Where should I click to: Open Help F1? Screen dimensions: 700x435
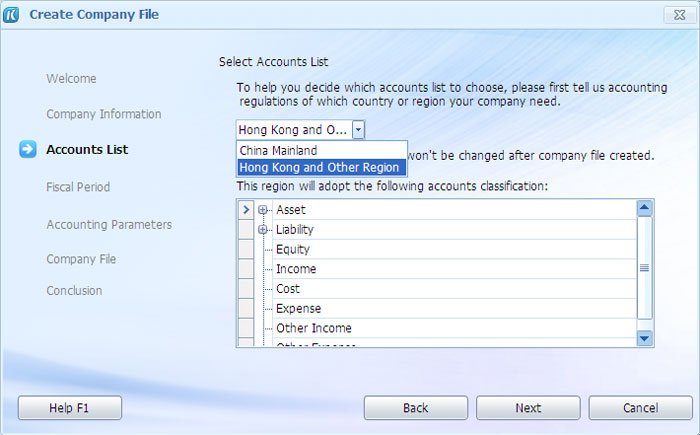click(70, 408)
